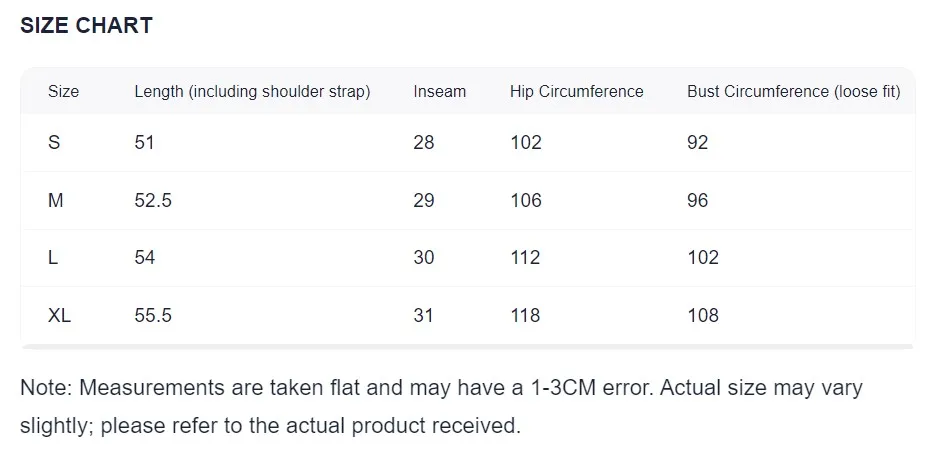
Task: Click the Inseam column header
Action: coord(439,92)
